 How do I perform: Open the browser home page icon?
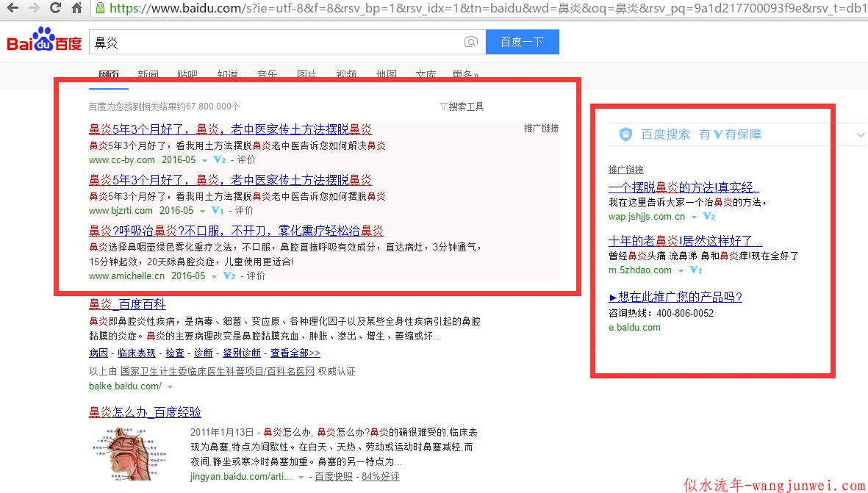point(77,8)
